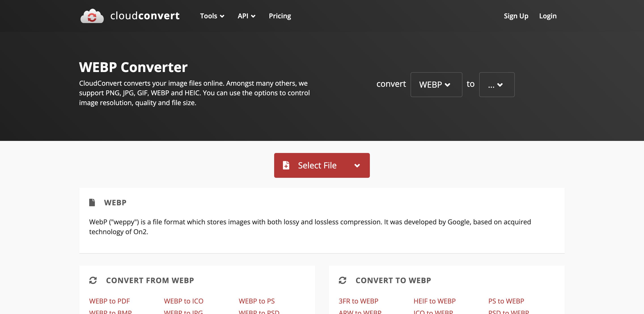
Task: Click the CONVERT FROM WEBP heading
Action: 150,280
